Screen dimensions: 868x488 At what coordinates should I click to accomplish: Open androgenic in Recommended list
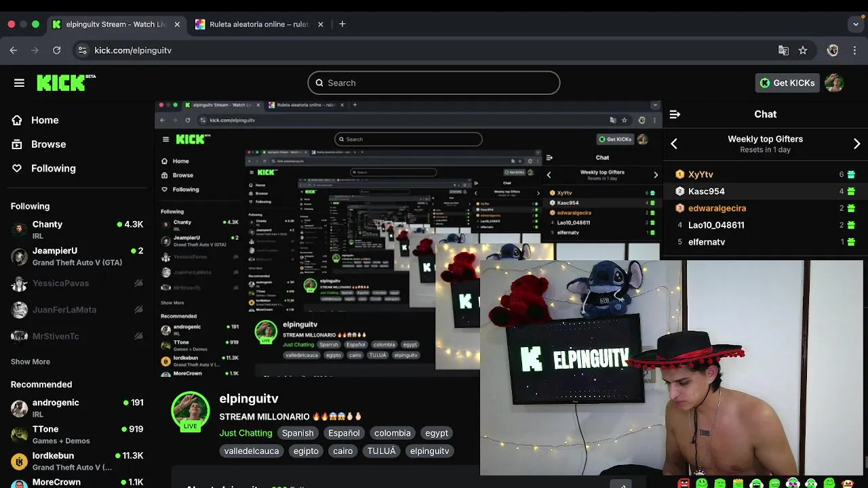point(77,408)
